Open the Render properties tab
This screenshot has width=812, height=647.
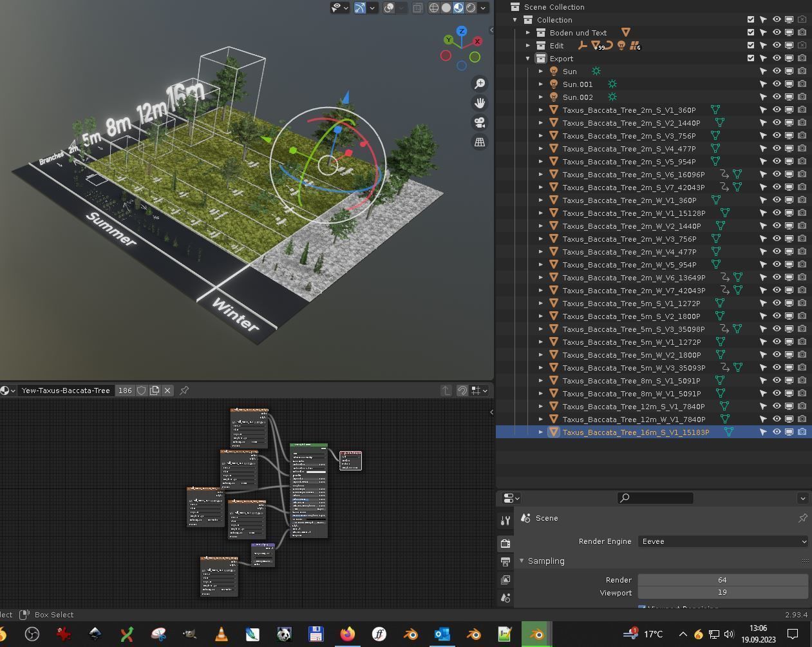point(505,544)
